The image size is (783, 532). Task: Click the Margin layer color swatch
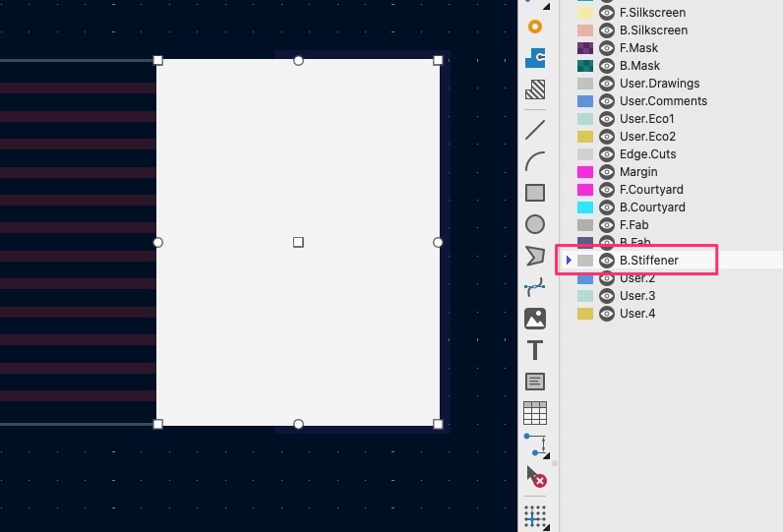coord(585,172)
